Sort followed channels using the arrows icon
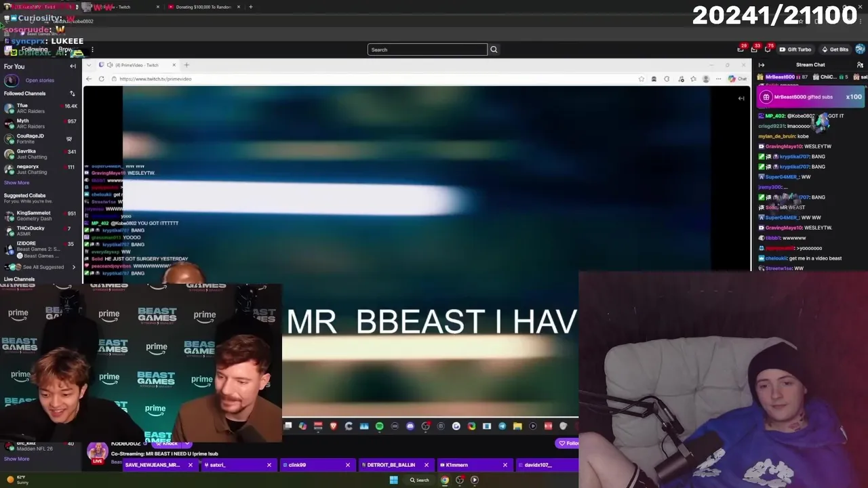Screen dimensions: 868x488 (73, 94)
